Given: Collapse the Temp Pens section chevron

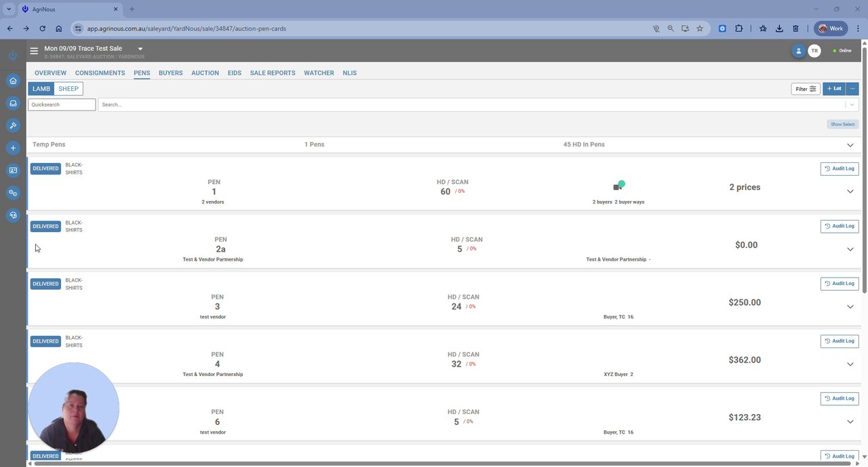Looking at the screenshot, I should click(850, 145).
